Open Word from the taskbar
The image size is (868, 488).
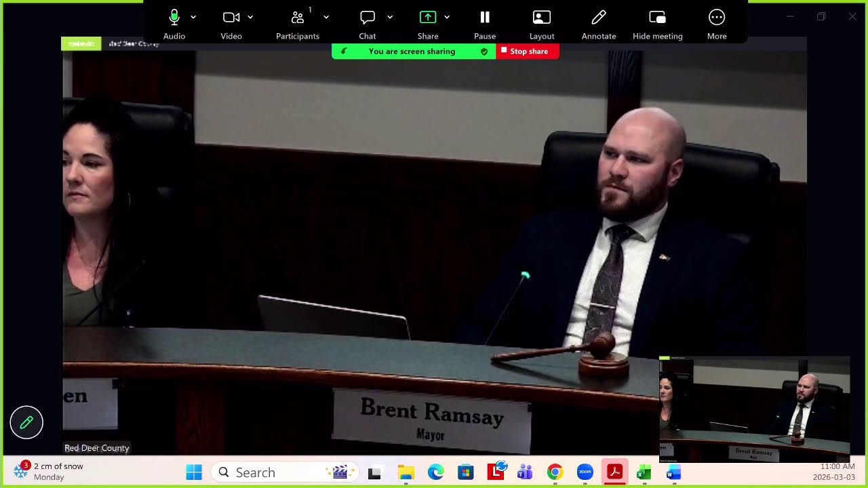tap(674, 472)
